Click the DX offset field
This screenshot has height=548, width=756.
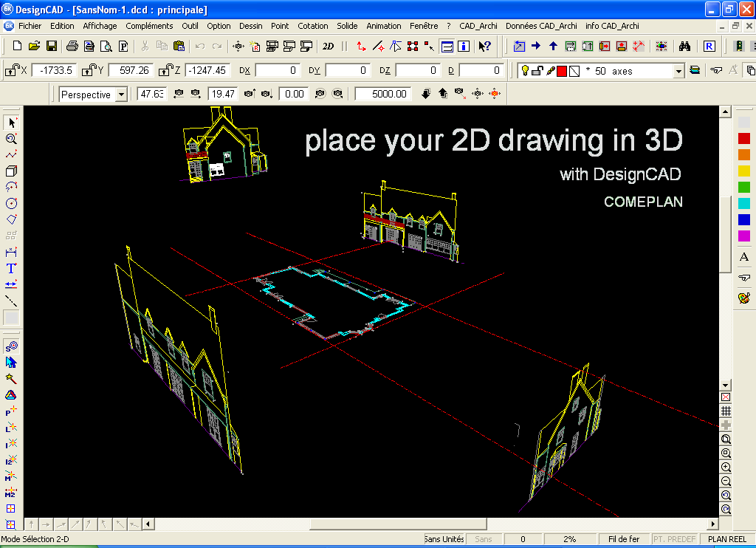point(278,70)
